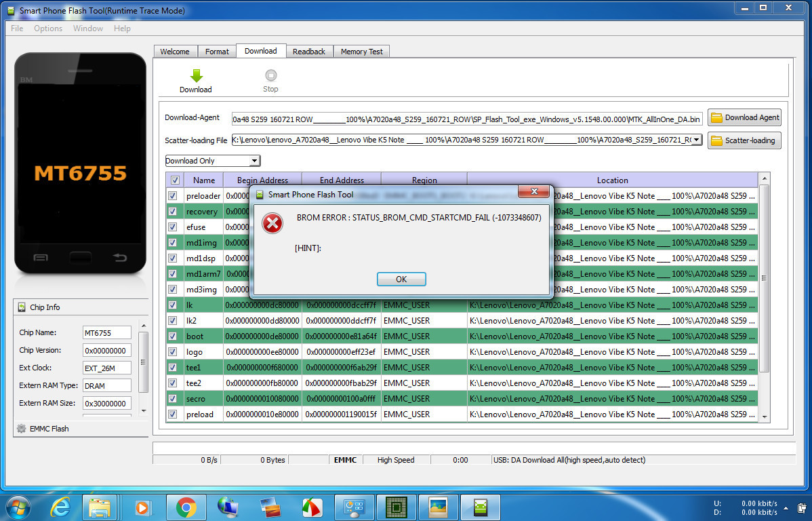The height and width of the screenshot is (521, 812).
Task: Switch to the Readback tab
Action: click(x=309, y=52)
